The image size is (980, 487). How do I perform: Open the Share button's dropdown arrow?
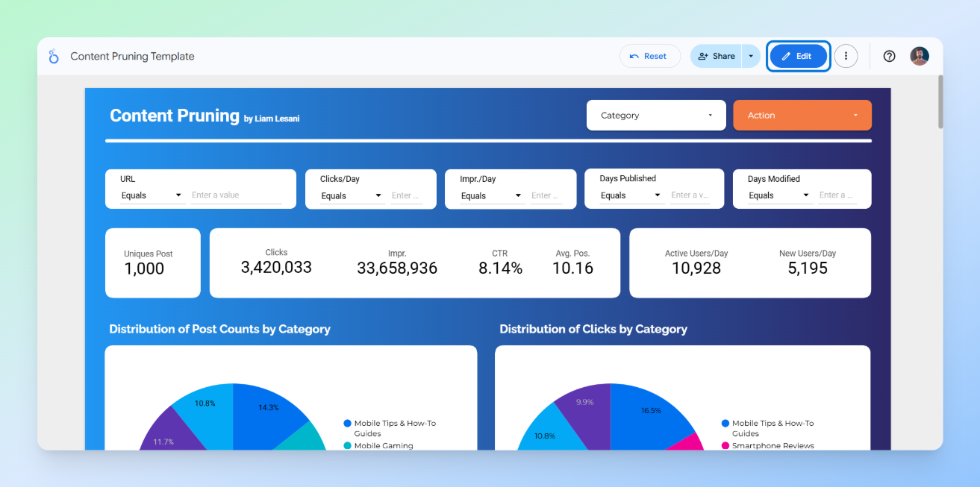(752, 55)
